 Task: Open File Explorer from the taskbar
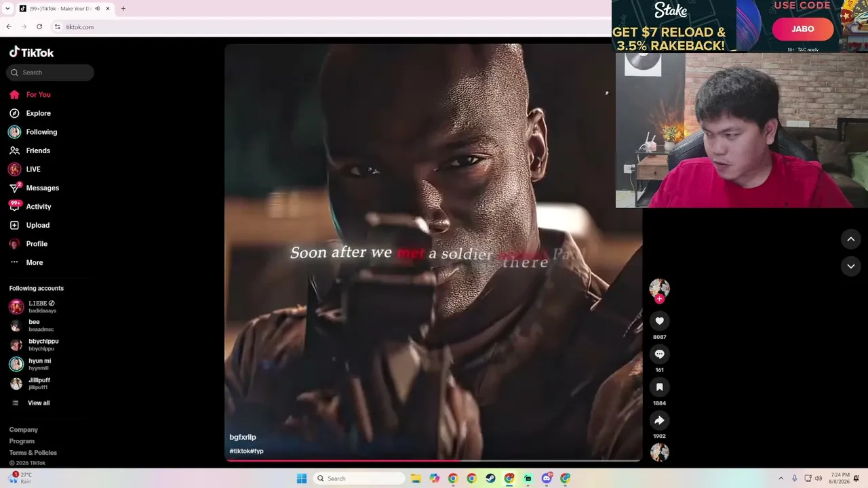point(416,479)
